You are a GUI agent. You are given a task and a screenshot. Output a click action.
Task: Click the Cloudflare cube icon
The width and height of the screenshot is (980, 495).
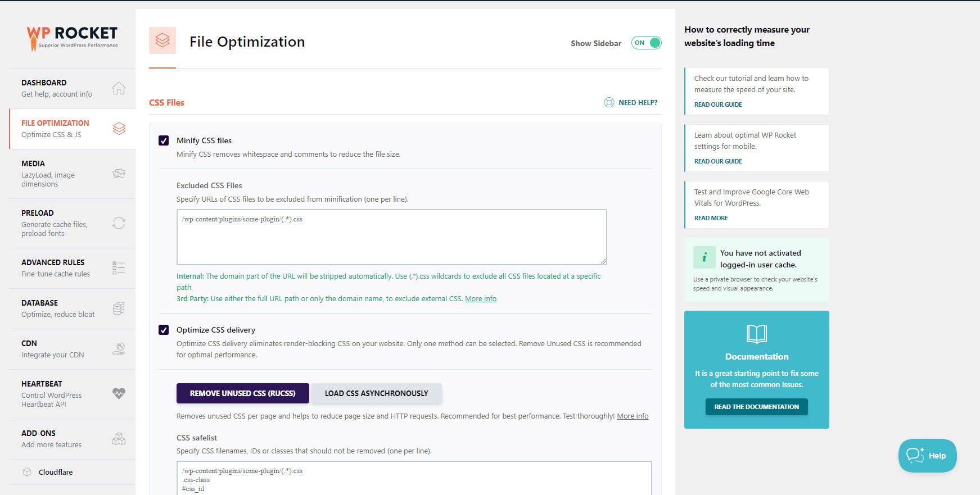27,472
